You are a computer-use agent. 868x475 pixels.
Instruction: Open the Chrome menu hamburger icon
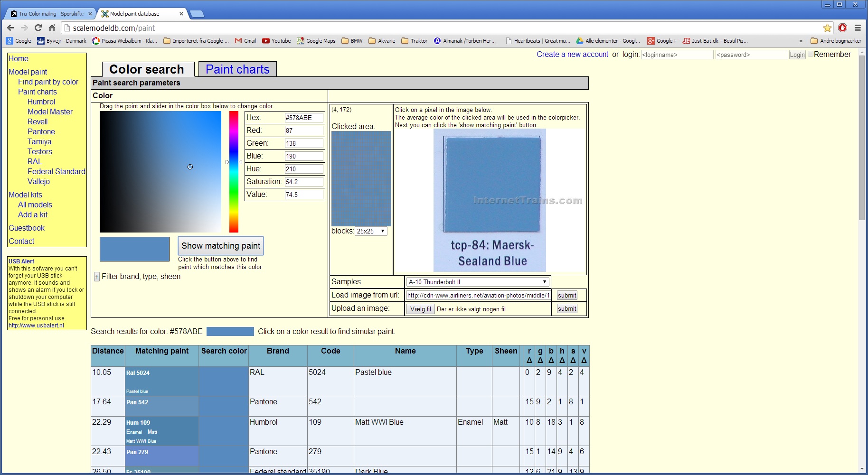(x=858, y=28)
